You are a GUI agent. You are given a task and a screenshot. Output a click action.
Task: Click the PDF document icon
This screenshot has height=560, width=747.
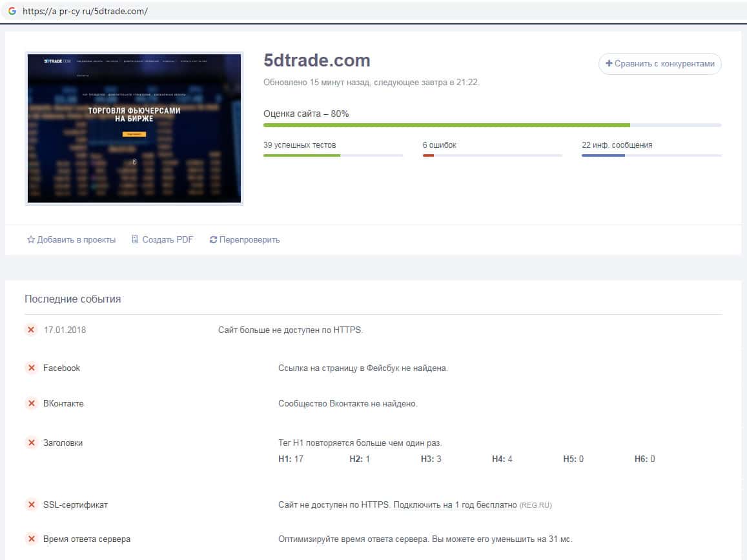135,240
